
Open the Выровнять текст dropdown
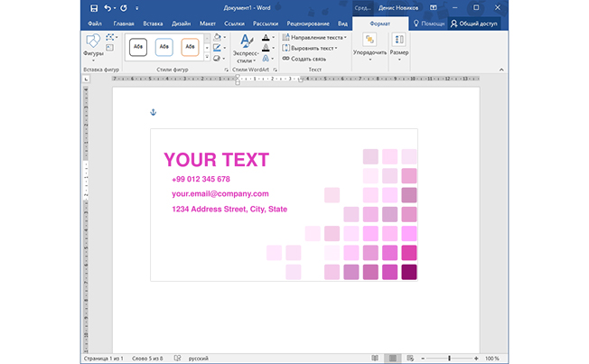coord(310,48)
